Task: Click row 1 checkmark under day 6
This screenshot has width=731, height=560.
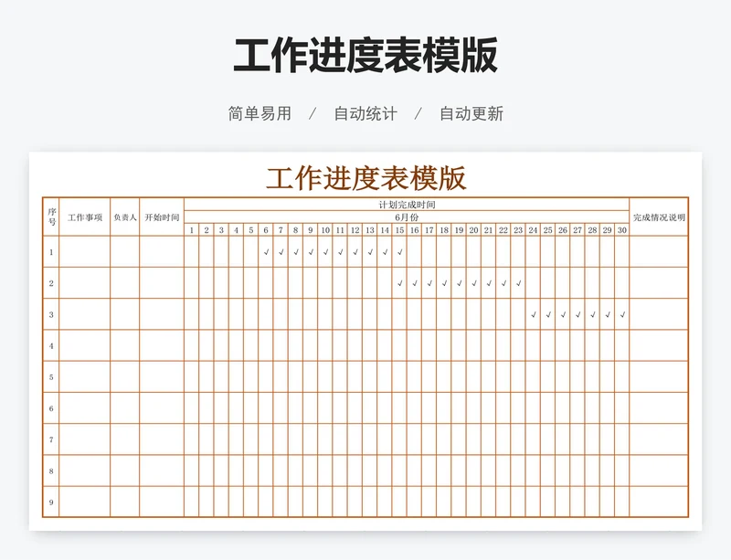Action: click(x=266, y=252)
